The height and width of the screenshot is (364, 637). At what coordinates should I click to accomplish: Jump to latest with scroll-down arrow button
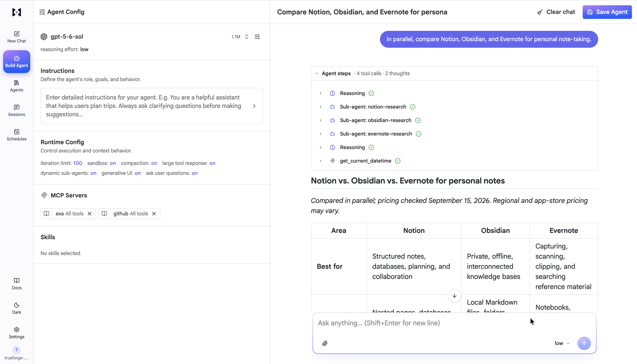tap(454, 296)
